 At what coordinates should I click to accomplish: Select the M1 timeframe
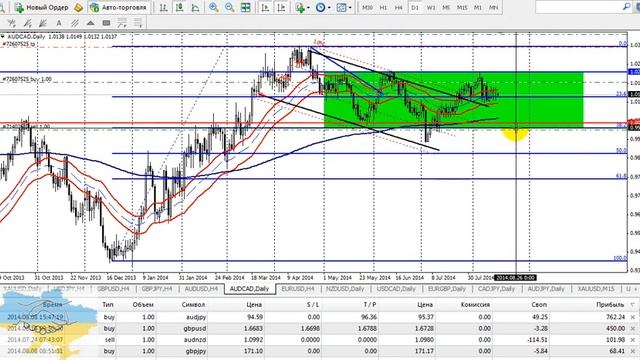pos(478,7)
